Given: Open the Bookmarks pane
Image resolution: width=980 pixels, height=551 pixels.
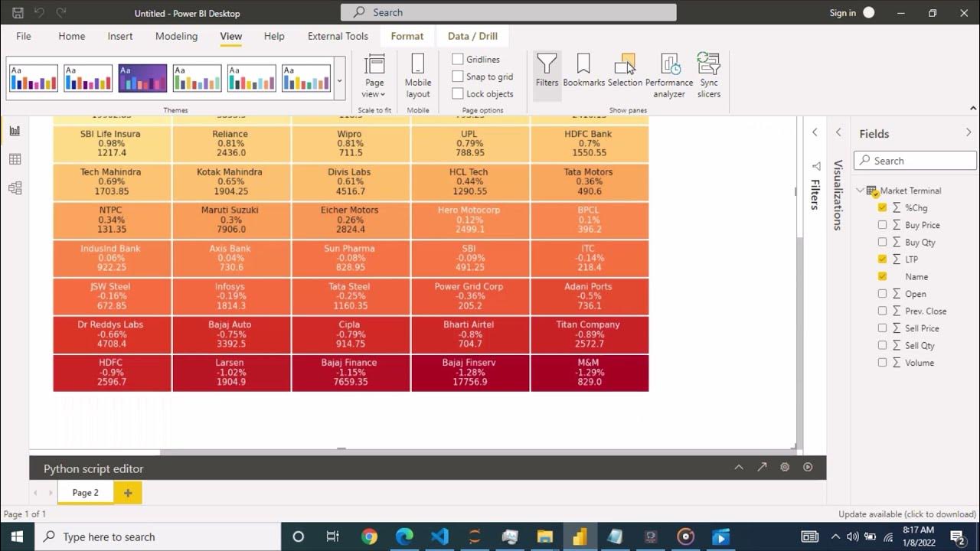Looking at the screenshot, I should coord(583,70).
